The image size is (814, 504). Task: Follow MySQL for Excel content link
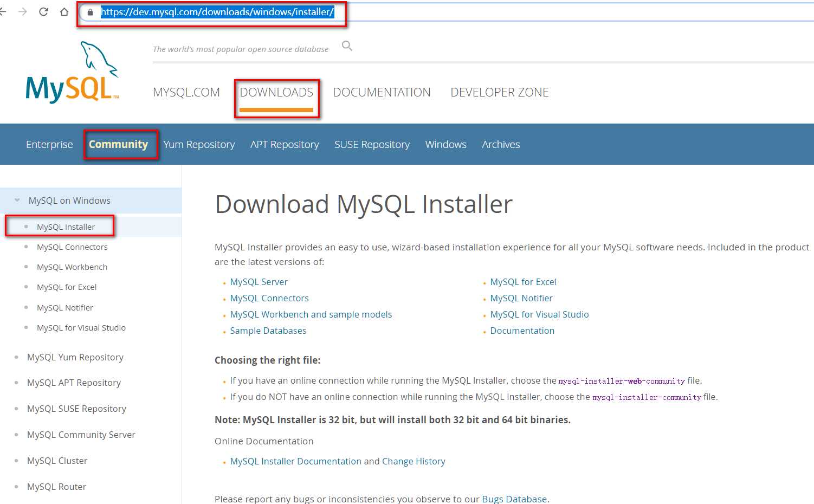524,282
